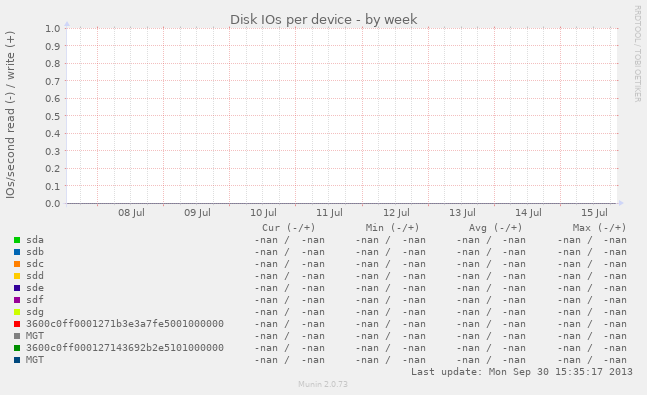This screenshot has width=647, height=395.
Task: Click the "08 Jul" date label
Action: pyautogui.click(x=131, y=213)
